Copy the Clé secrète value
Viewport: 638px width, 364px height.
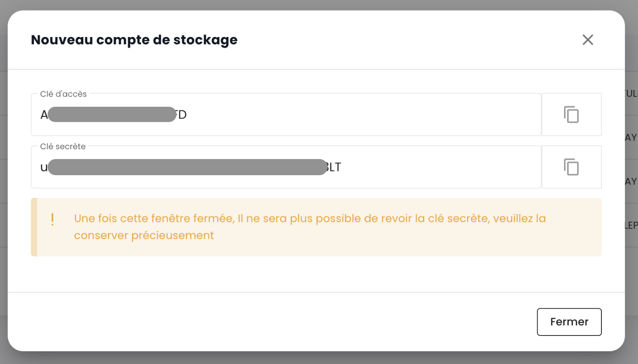[x=571, y=167]
